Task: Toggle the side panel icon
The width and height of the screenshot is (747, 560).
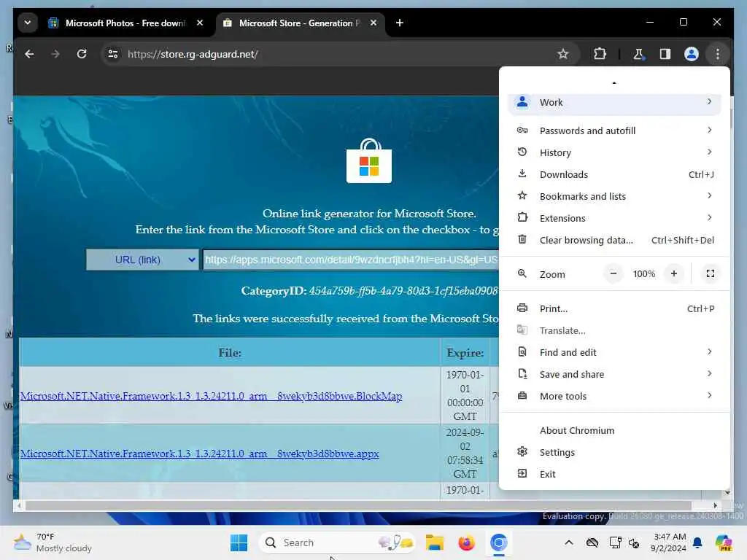Action: tap(665, 54)
